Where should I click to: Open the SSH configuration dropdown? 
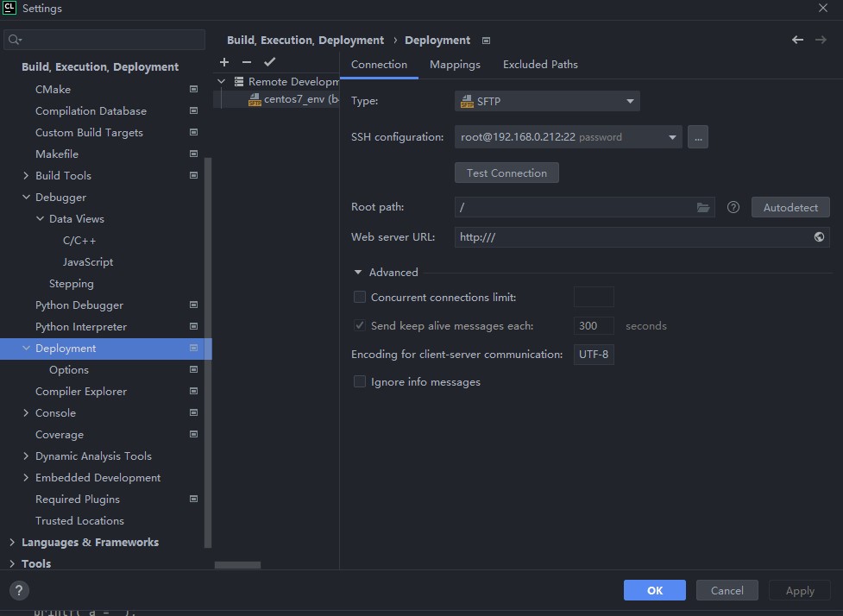[x=569, y=137]
